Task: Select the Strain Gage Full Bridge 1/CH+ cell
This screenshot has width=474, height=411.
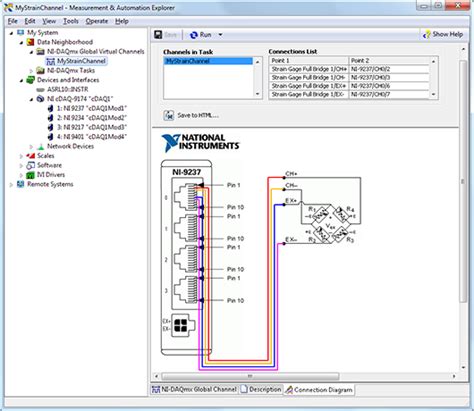Action: tap(309, 69)
